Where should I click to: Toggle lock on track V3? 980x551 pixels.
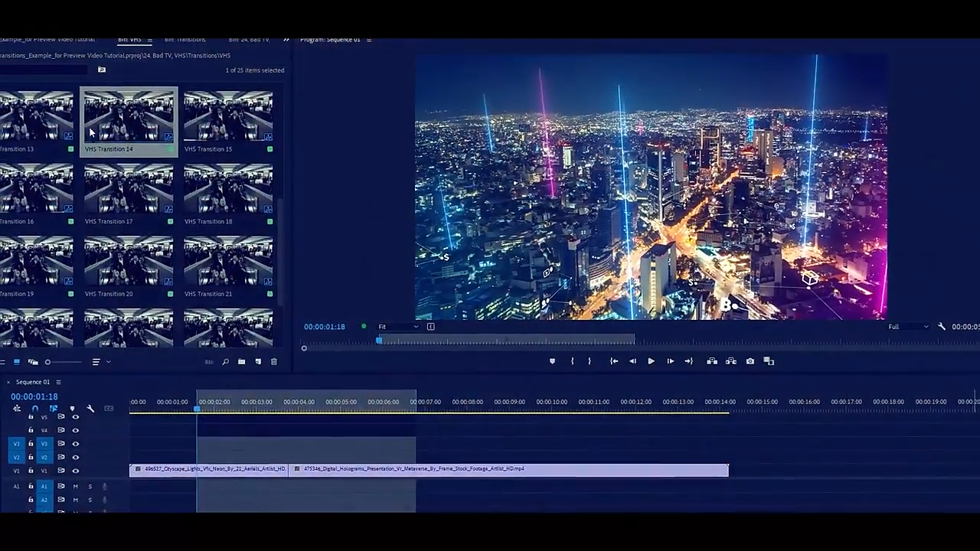[31, 444]
